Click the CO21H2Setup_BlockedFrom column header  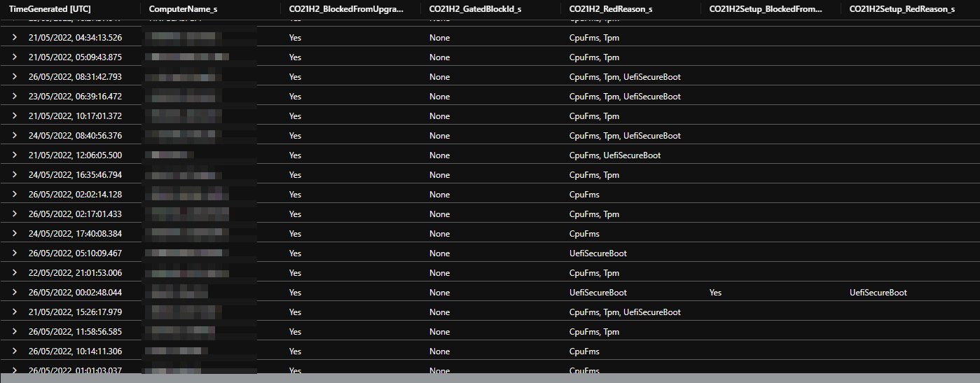[x=765, y=9]
